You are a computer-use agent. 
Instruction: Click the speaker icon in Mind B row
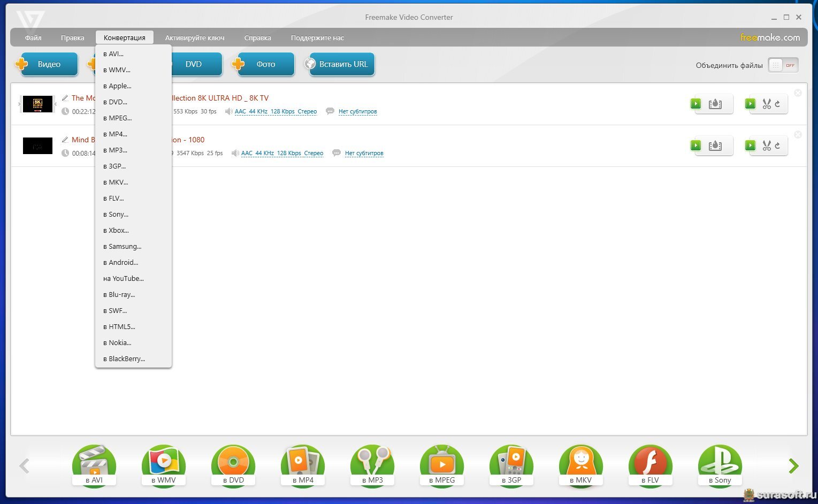[x=235, y=153]
